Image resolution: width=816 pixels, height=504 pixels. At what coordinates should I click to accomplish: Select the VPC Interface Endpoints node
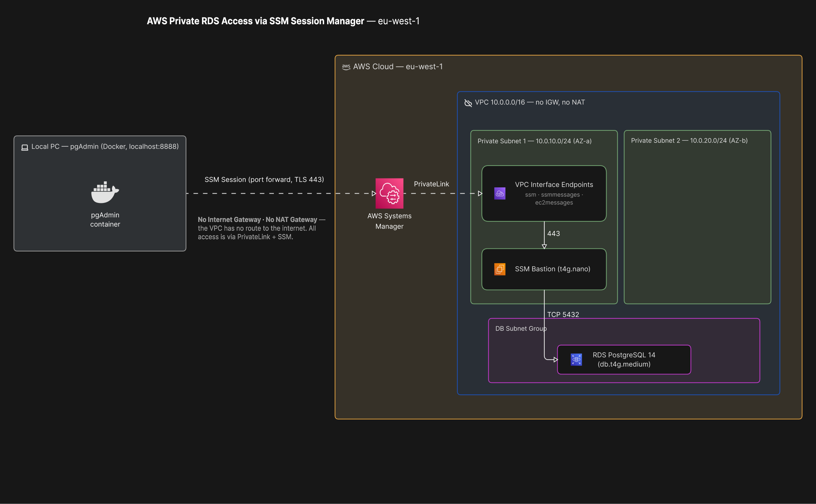click(544, 193)
